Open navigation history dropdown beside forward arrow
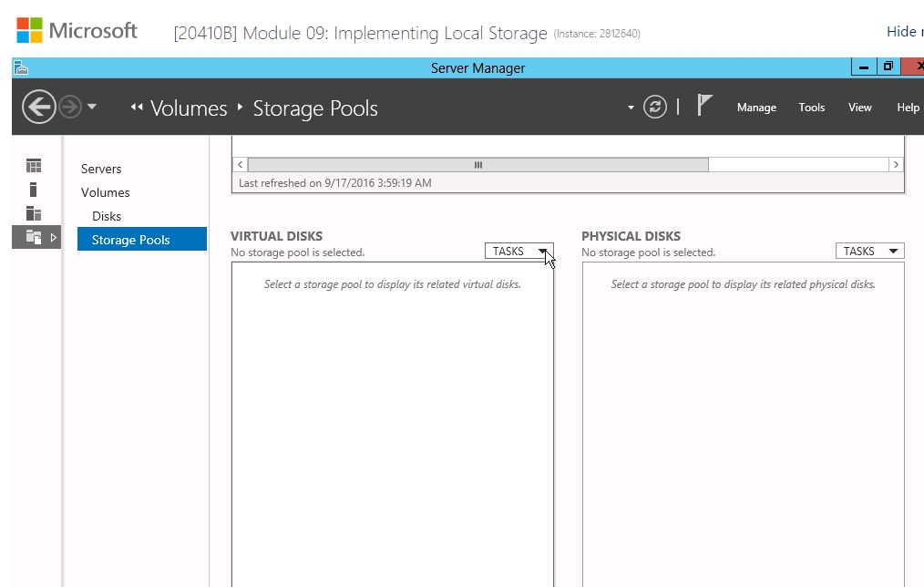 [92, 107]
